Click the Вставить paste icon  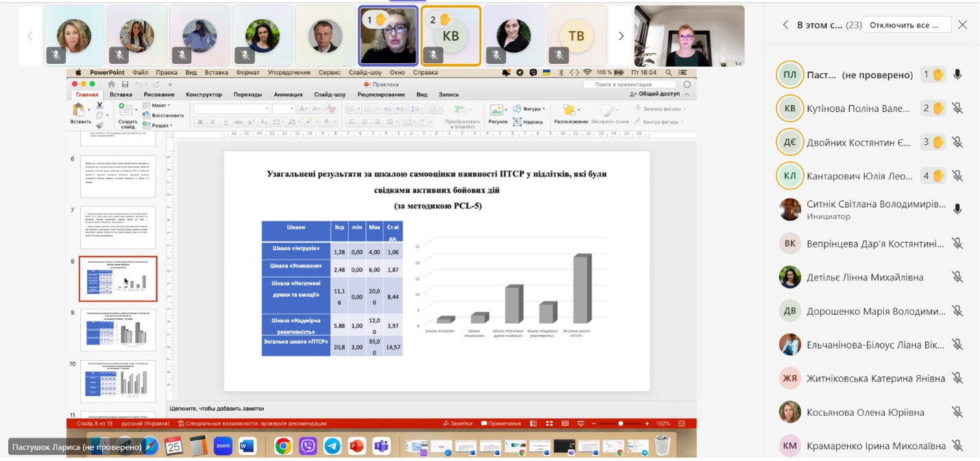click(79, 110)
